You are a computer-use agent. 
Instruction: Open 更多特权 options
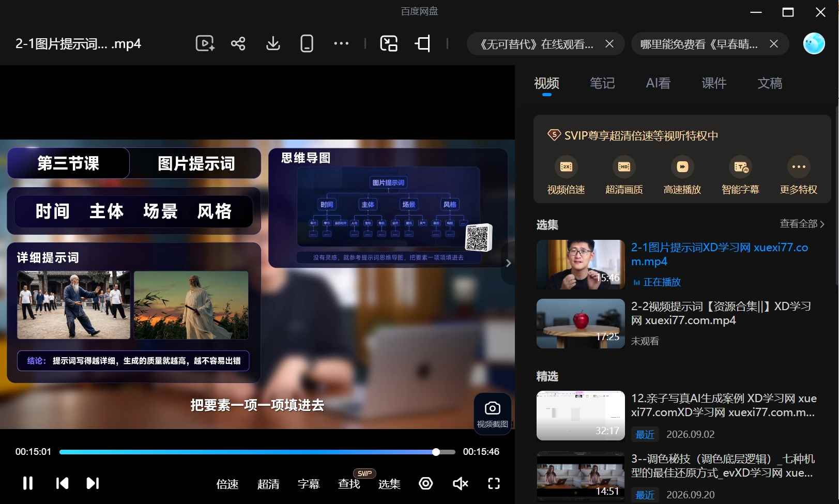click(799, 176)
